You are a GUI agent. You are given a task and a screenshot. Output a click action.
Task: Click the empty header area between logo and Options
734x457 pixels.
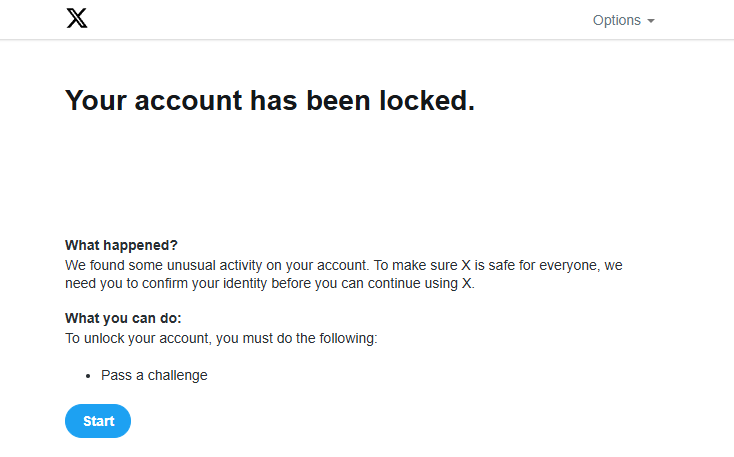click(x=340, y=20)
